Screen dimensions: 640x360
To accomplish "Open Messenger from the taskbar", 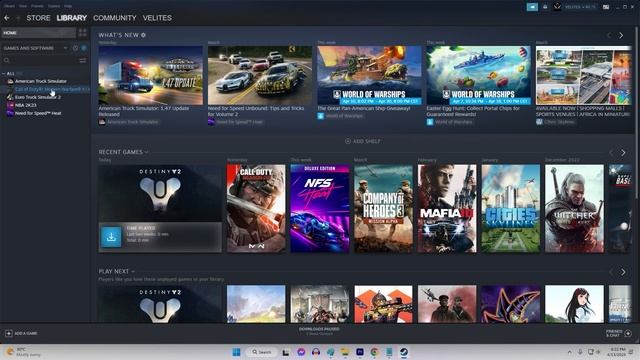I will point(301,352).
